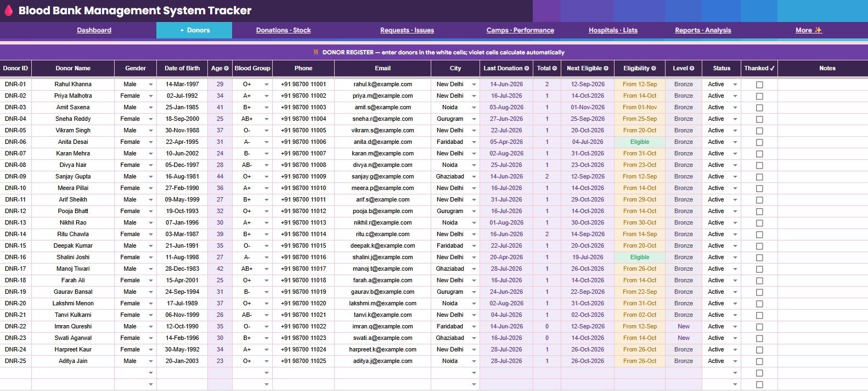Click Level 'New' for Imran Qureshi

[684, 326]
